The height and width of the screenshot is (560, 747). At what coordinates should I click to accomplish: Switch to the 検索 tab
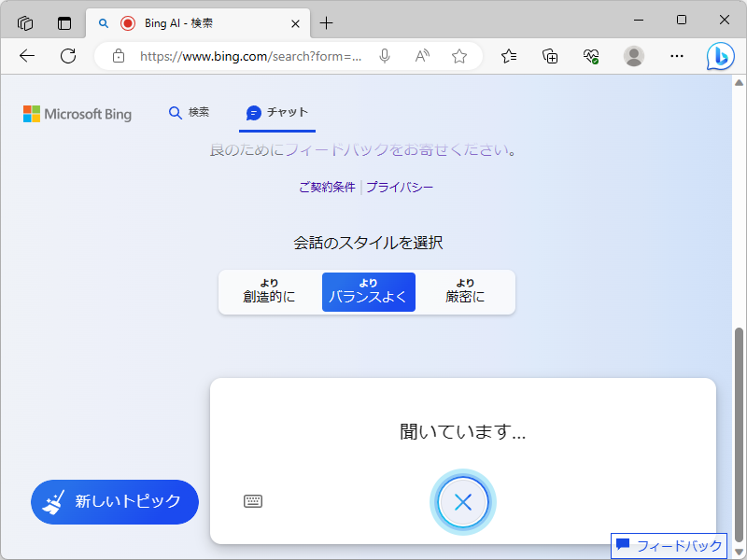pyautogui.click(x=190, y=112)
